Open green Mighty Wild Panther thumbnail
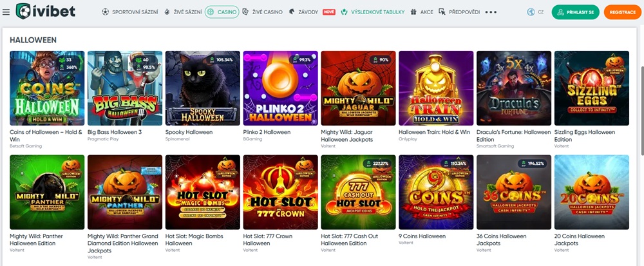This screenshot has width=644, height=266. coord(47,192)
